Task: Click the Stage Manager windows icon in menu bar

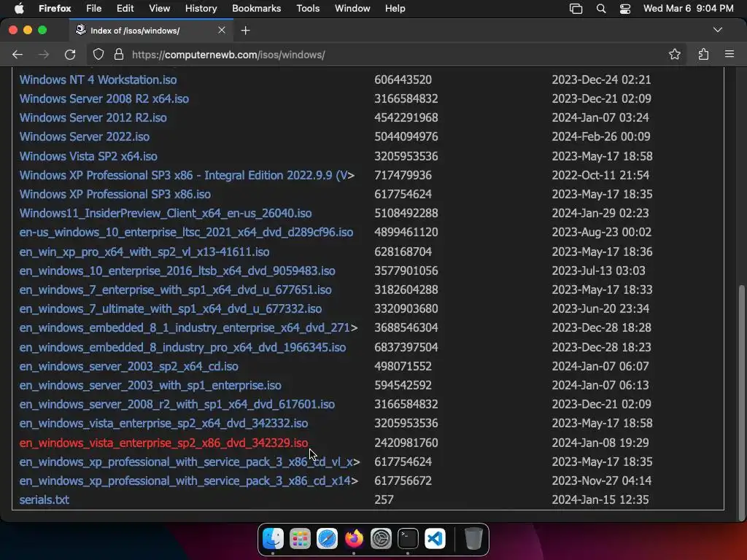Action: (x=576, y=9)
